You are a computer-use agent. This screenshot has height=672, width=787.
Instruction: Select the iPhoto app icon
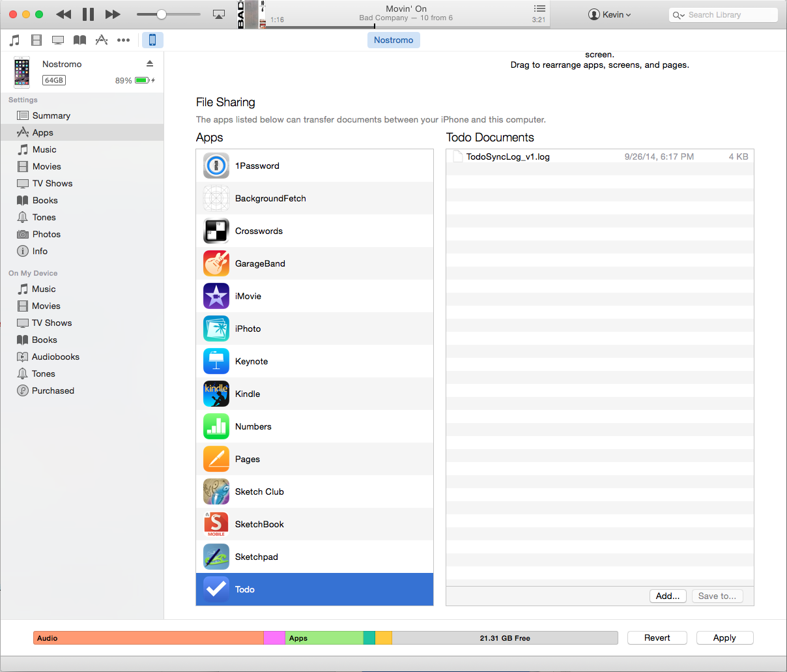(x=216, y=329)
